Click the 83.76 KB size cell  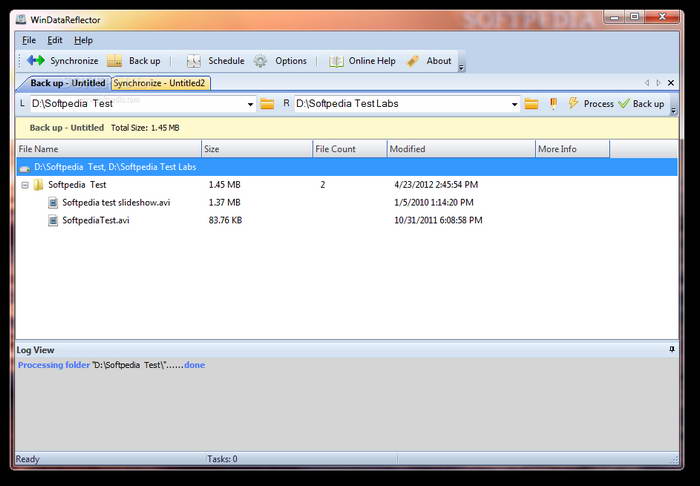[225, 220]
